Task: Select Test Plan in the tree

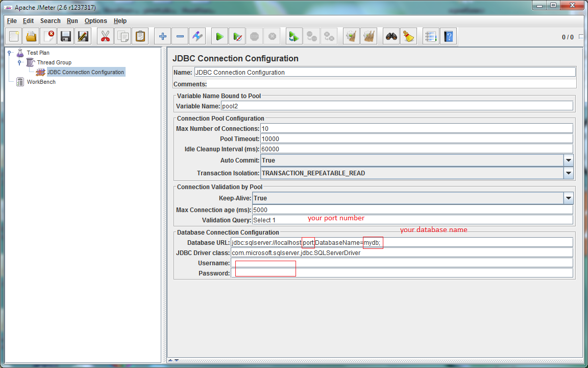Action: 38,53
